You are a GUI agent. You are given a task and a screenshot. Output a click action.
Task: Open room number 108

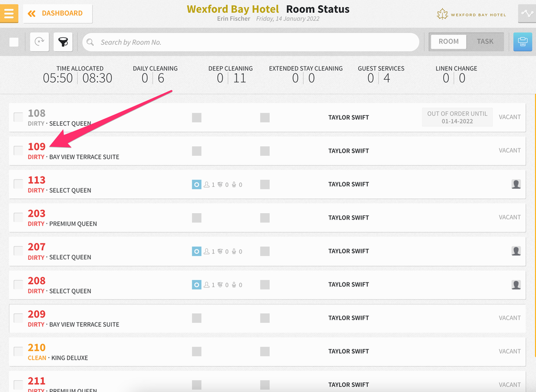click(x=37, y=113)
